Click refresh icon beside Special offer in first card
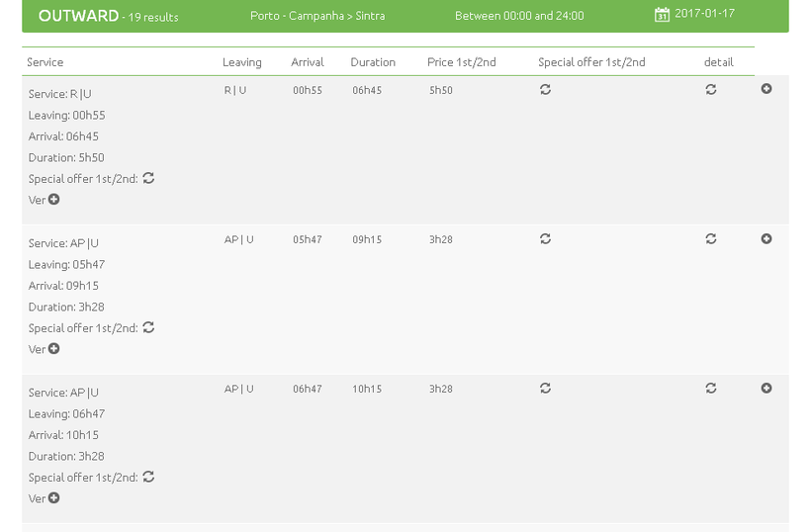811x532 pixels. click(x=148, y=179)
